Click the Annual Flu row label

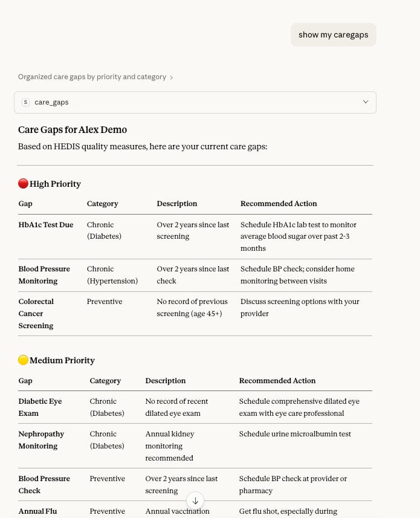pos(37,511)
